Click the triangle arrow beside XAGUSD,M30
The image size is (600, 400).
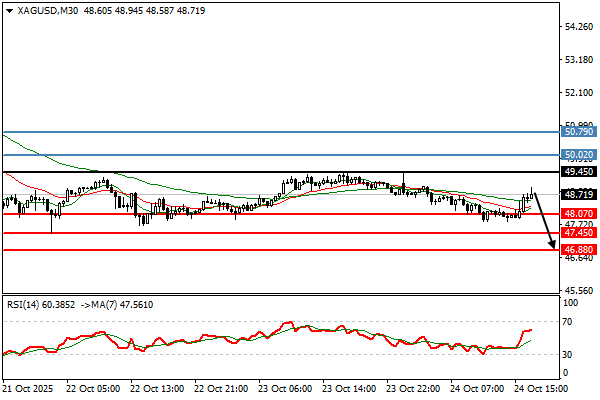[9, 9]
